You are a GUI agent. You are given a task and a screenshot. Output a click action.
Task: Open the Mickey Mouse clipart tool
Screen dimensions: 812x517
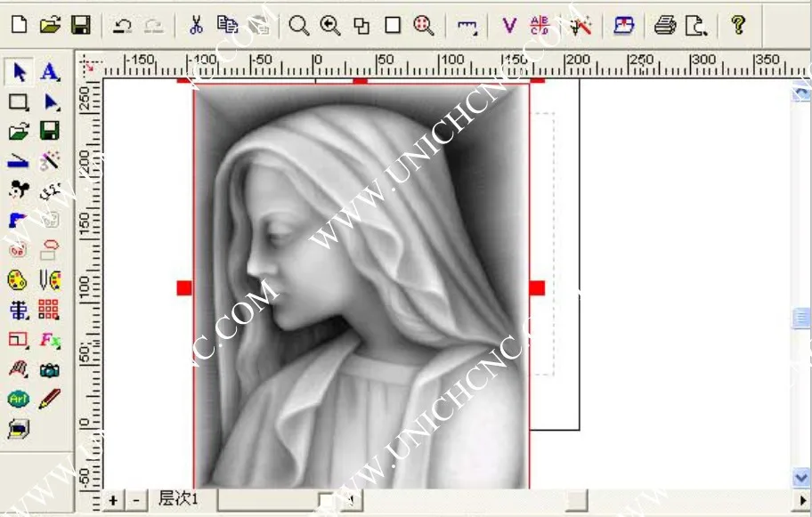19,190
